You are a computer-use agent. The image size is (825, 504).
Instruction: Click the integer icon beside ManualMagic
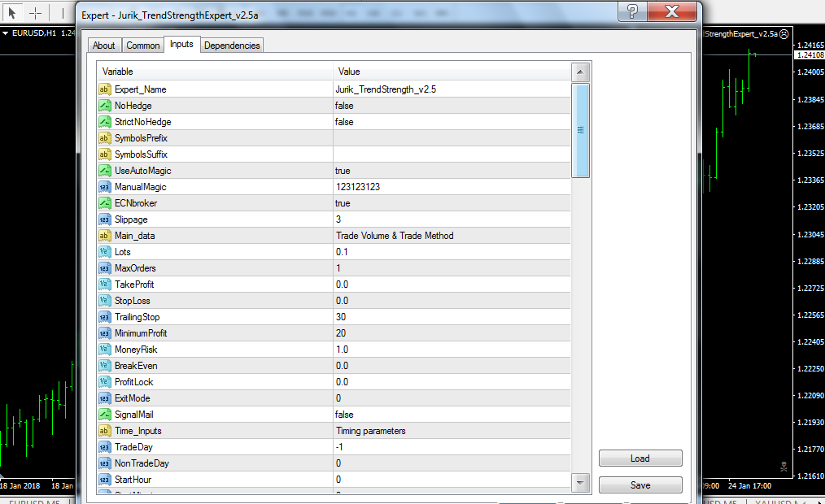tap(105, 187)
